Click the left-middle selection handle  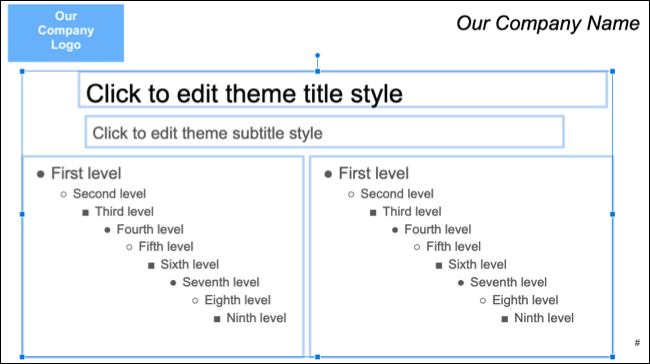click(x=22, y=214)
